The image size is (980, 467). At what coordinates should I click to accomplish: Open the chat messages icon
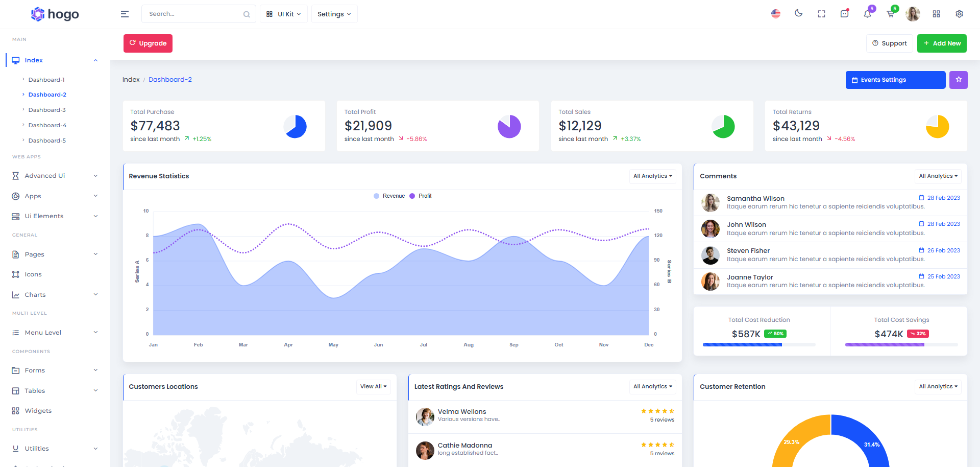tap(844, 14)
